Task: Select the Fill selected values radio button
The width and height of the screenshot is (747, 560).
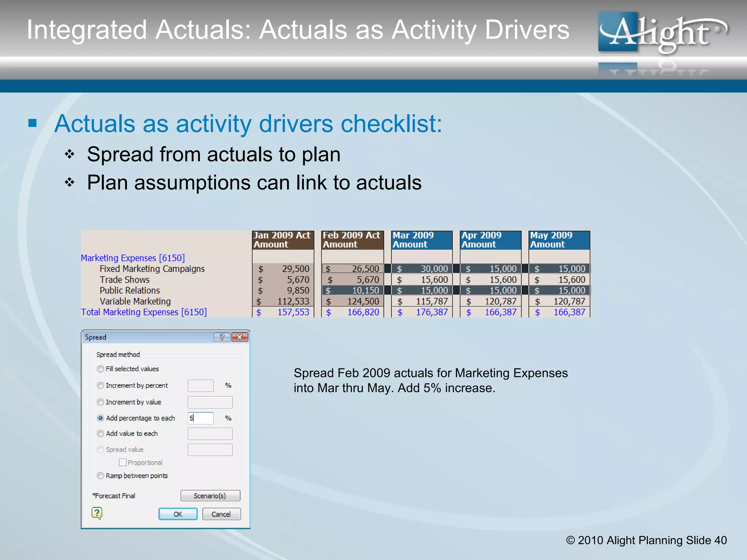Action: pyautogui.click(x=100, y=369)
